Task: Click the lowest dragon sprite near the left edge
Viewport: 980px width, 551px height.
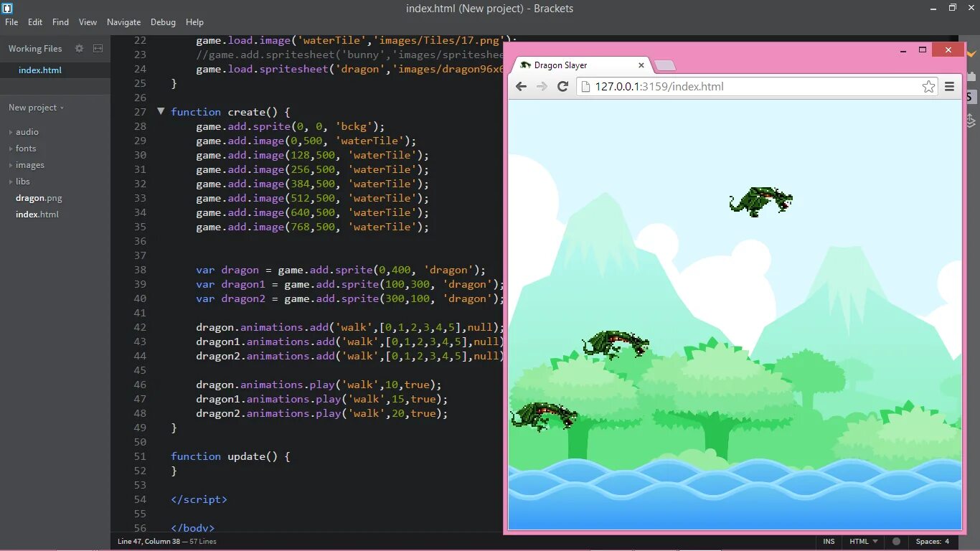Action: pos(544,416)
